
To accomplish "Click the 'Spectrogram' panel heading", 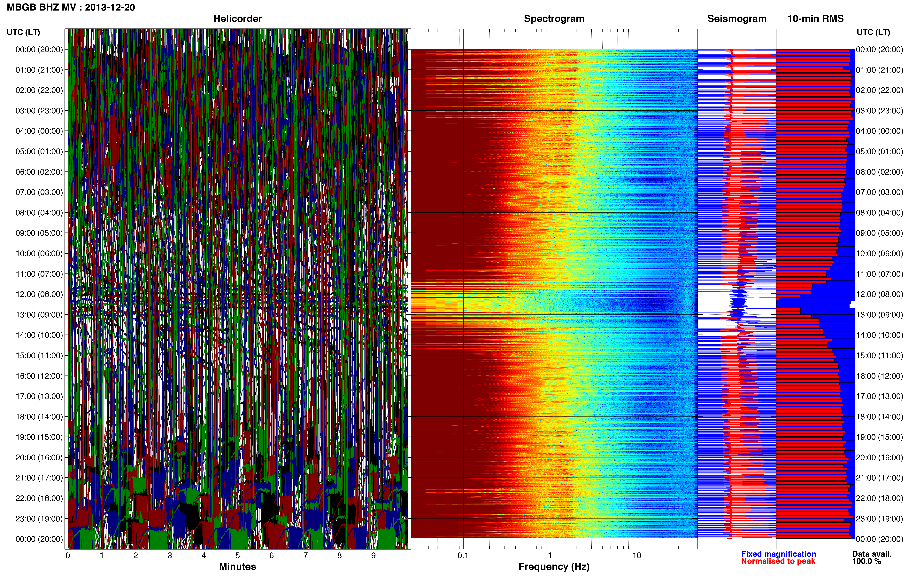I will click(x=554, y=19).
